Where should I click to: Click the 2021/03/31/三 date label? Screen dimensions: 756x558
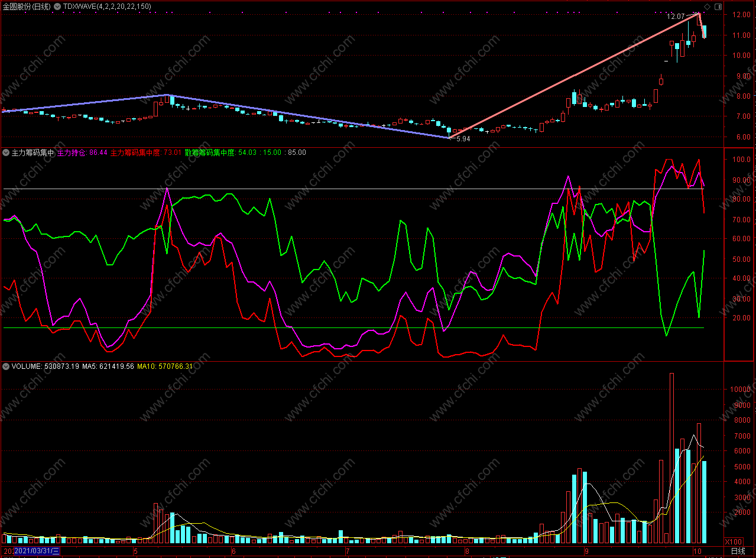click(x=37, y=551)
